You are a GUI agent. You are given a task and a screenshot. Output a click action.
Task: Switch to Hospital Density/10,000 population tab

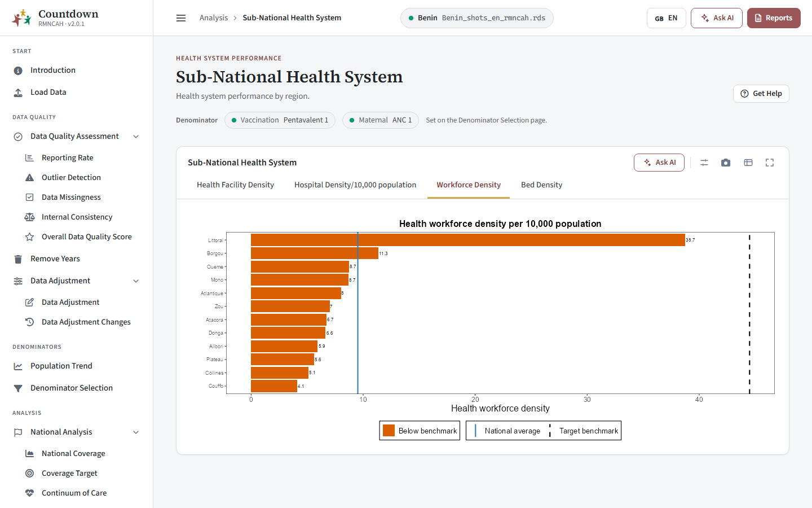pos(355,185)
